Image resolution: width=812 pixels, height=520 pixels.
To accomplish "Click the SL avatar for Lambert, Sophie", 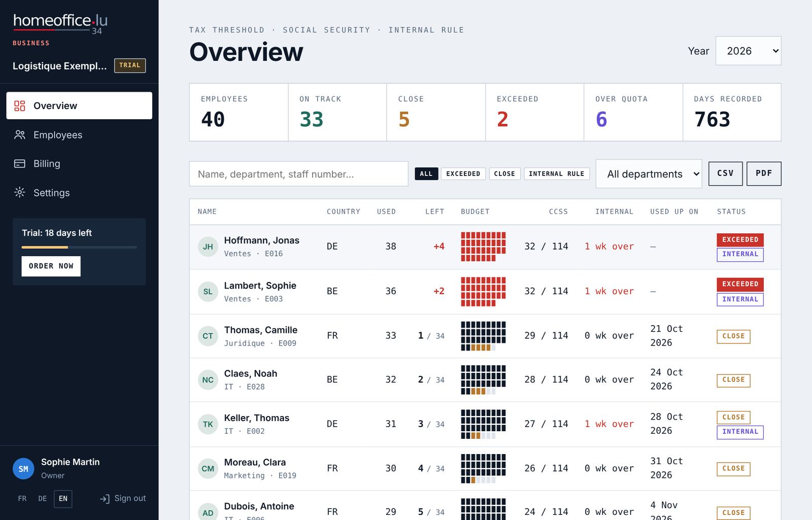I will point(208,292).
